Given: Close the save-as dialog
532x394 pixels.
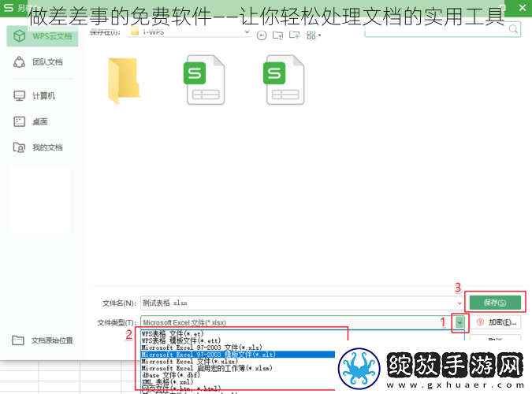Looking at the screenshot, I should [523, 7].
